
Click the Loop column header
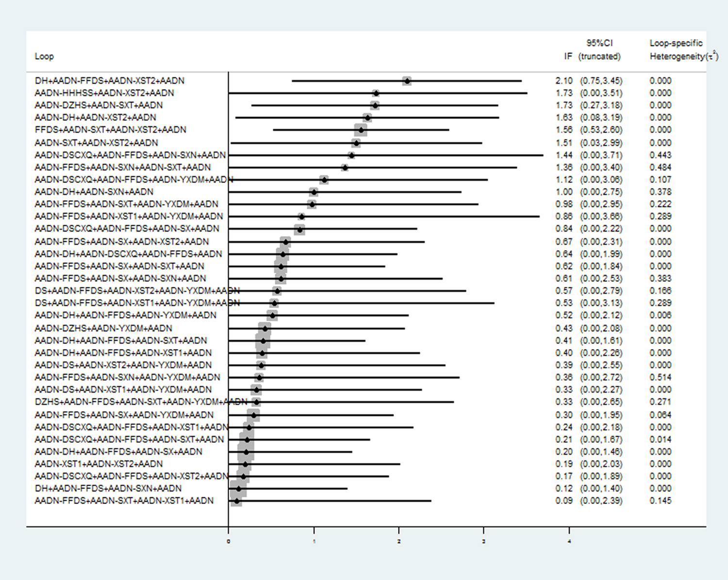pos(44,56)
